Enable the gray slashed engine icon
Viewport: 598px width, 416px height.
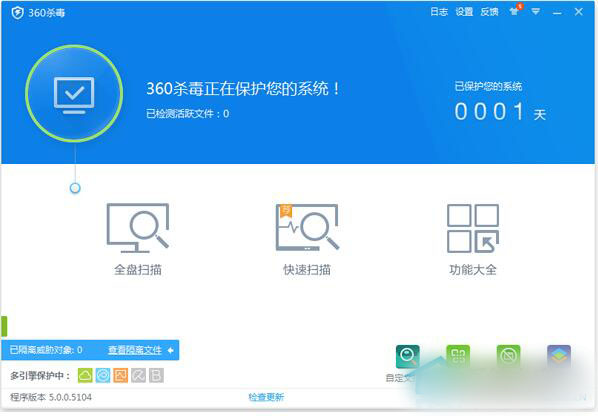click(x=138, y=376)
